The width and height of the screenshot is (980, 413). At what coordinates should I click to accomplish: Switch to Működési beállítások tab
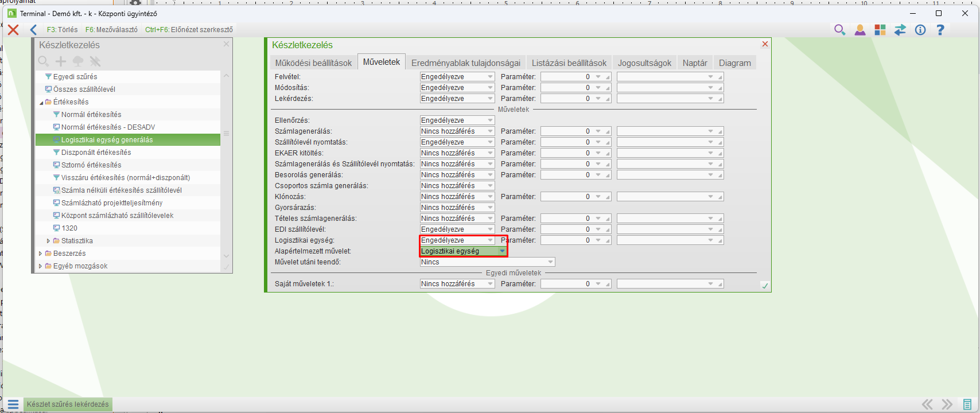pos(313,63)
